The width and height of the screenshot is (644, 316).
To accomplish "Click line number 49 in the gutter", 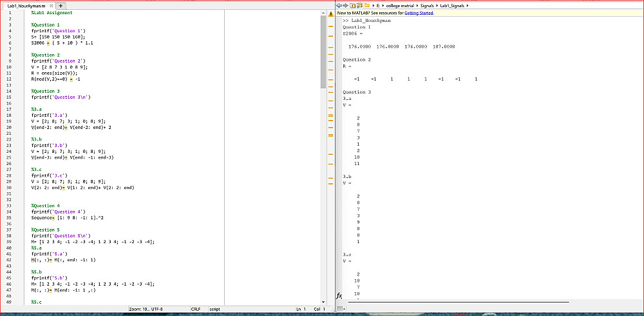I will tap(10, 302).
